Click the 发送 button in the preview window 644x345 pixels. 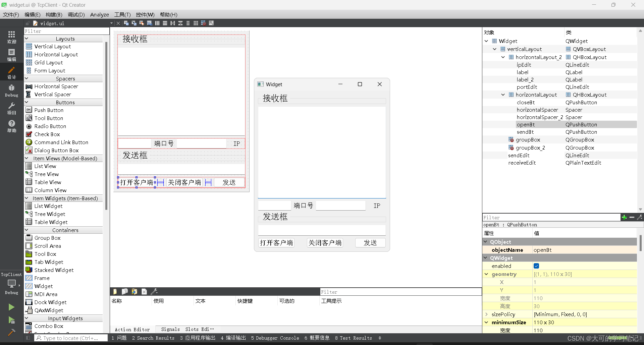click(x=370, y=242)
